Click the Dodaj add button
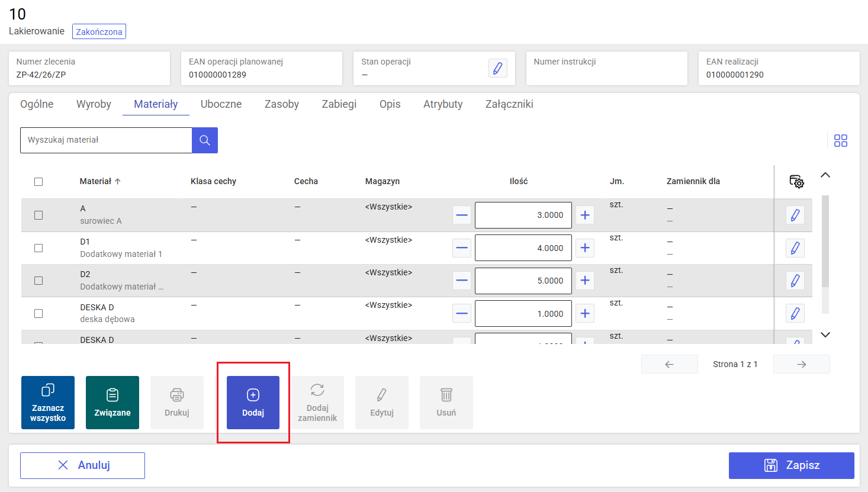This screenshot has width=868, height=492. pyautogui.click(x=253, y=403)
